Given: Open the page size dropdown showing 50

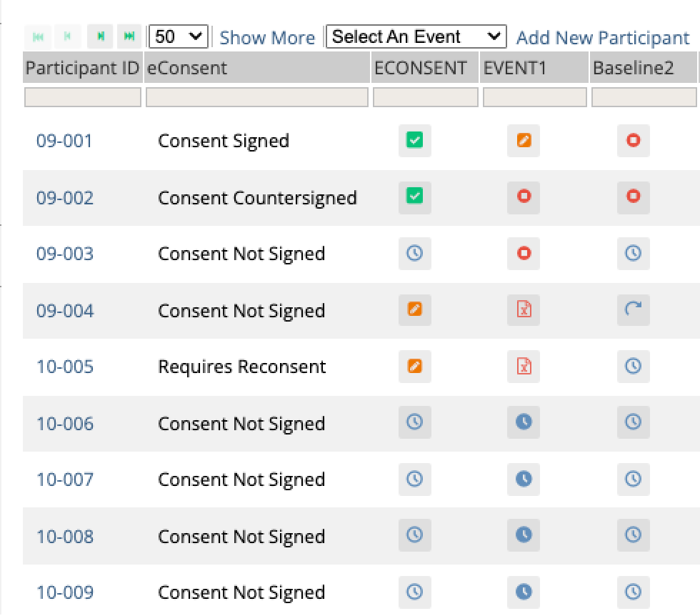Looking at the screenshot, I should 178,36.
